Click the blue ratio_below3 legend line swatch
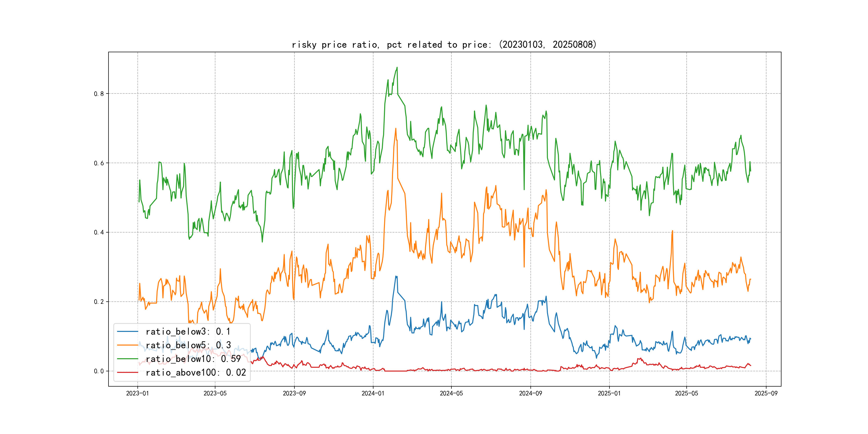The width and height of the screenshot is (868, 434). [x=127, y=332]
